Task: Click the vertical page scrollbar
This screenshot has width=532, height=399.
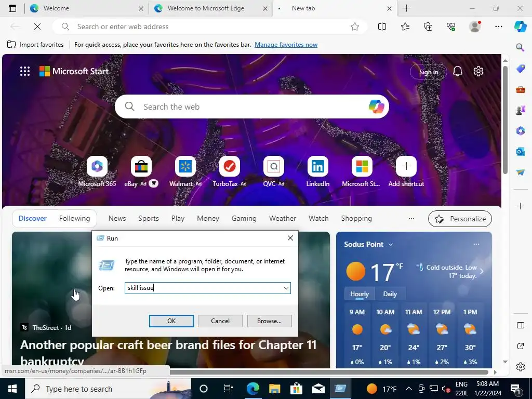Action: [x=505, y=120]
